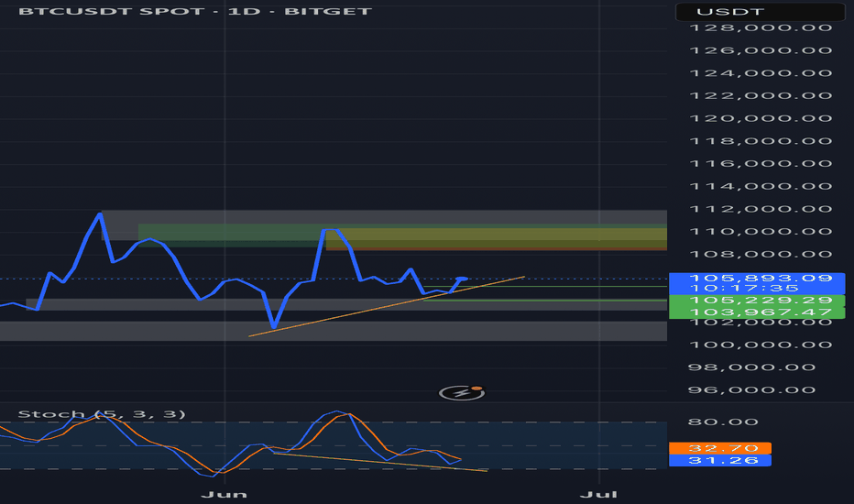Click the current price label 105,893.09
This screenshot has height=504, width=854.
pos(761,278)
